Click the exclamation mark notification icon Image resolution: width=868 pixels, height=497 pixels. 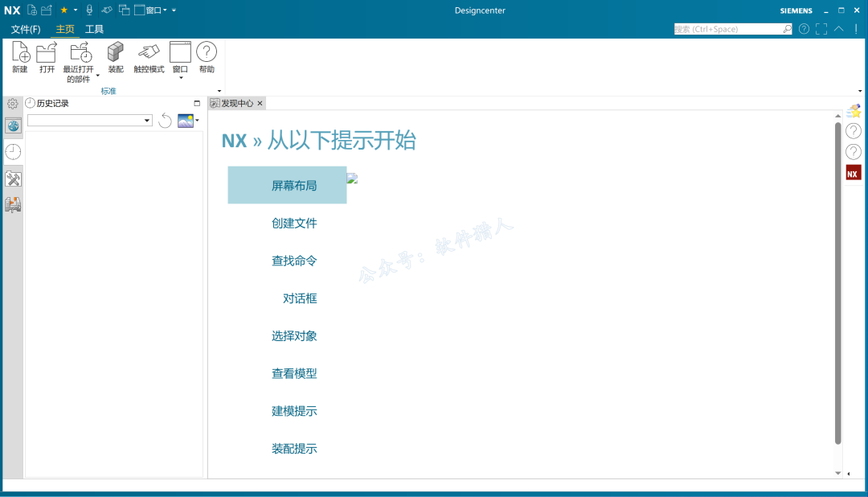click(x=856, y=29)
